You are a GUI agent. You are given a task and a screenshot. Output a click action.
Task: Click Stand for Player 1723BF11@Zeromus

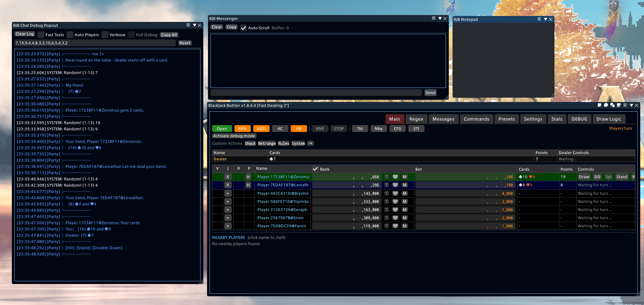tap(622, 177)
